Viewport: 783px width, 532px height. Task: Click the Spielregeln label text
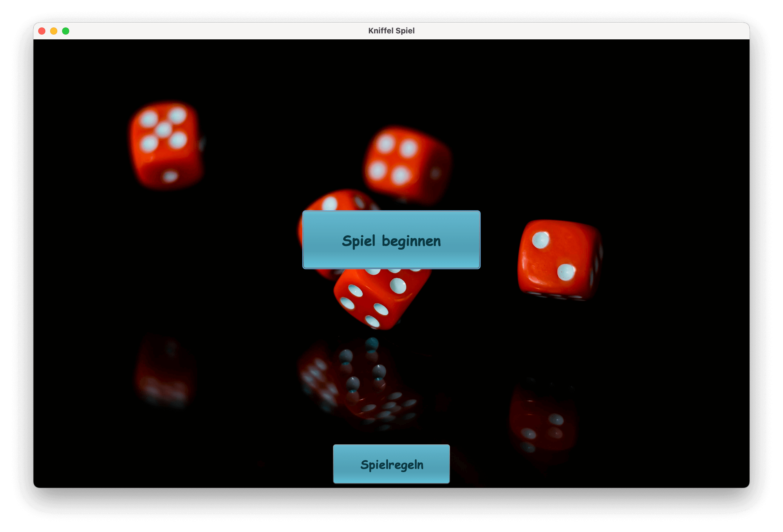coord(391,464)
